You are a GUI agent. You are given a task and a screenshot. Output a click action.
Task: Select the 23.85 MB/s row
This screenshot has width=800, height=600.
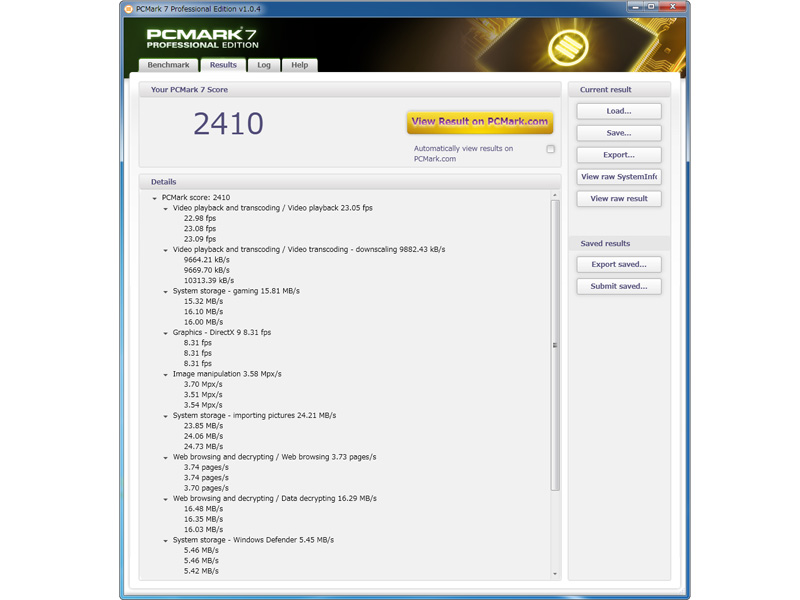203,426
